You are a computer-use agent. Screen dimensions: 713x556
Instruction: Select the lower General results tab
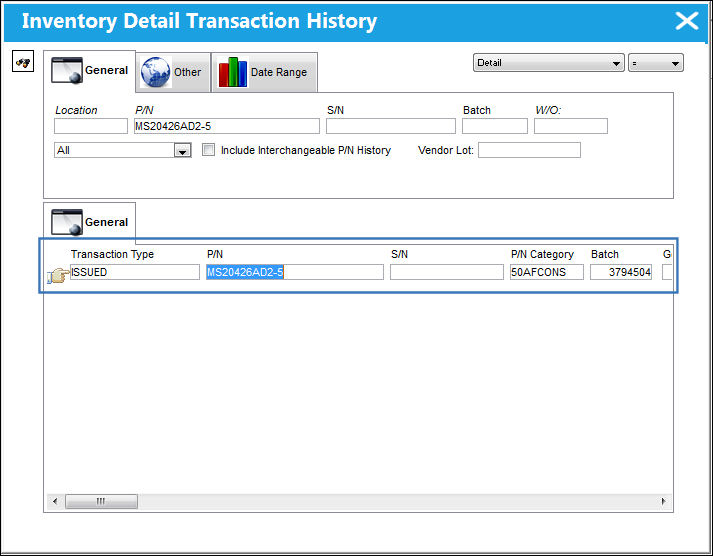click(90, 222)
